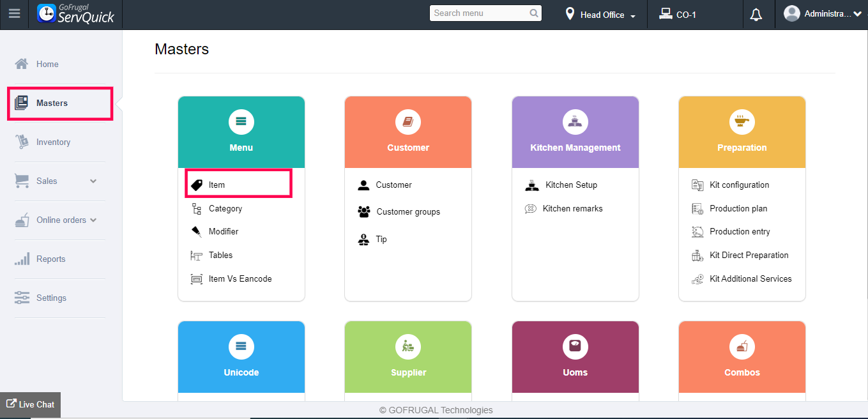
Task: Click the Masters page heading
Action: coord(181,49)
